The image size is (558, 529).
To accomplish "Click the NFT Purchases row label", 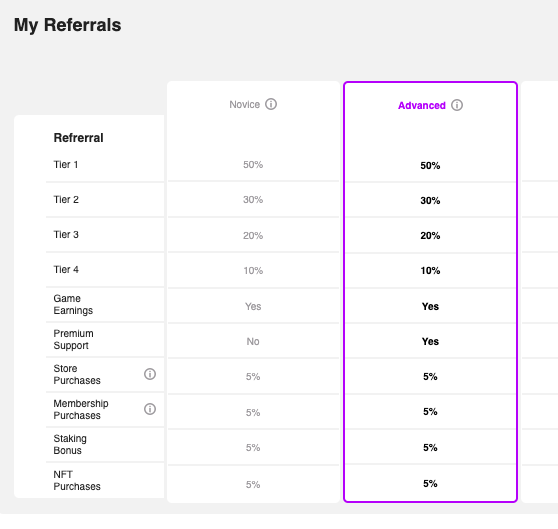I will click(77, 481).
